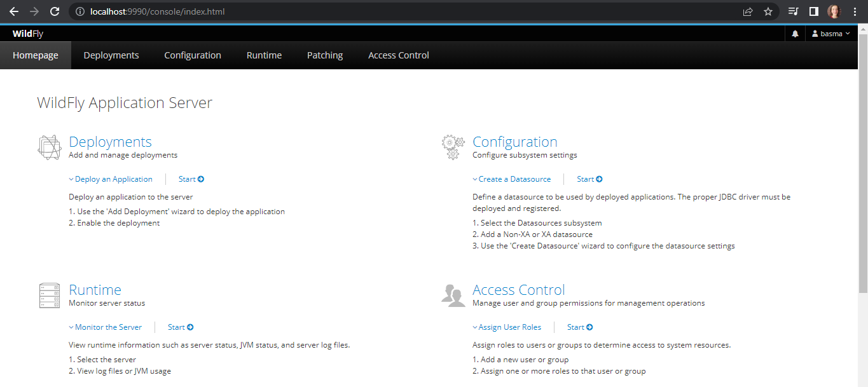Click text 'Select the server'
Screen dimensions: 868x387
coord(107,360)
